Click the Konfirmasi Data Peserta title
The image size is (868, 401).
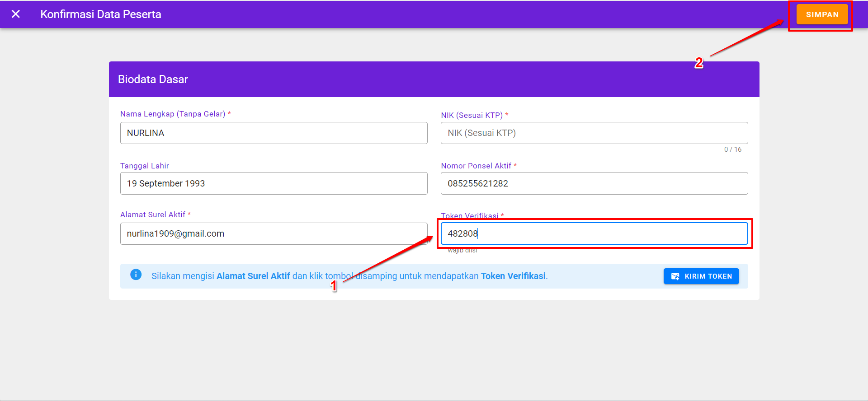pyautogui.click(x=101, y=14)
